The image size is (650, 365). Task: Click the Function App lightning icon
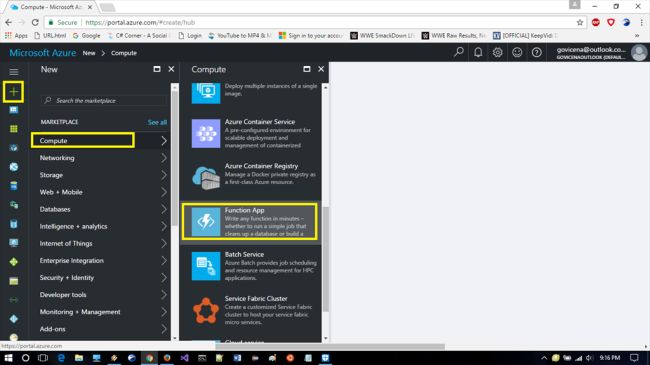pyautogui.click(x=206, y=221)
